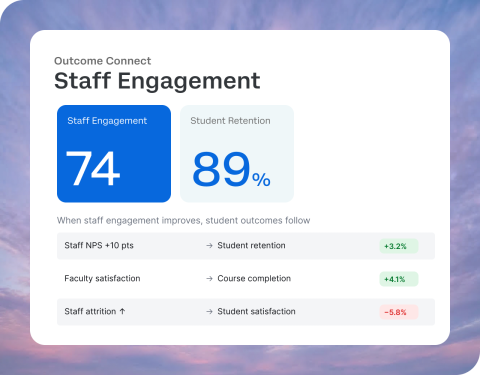Click the Course completion outcome text
Viewport: 480px width, 375px height.
tap(254, 278)
